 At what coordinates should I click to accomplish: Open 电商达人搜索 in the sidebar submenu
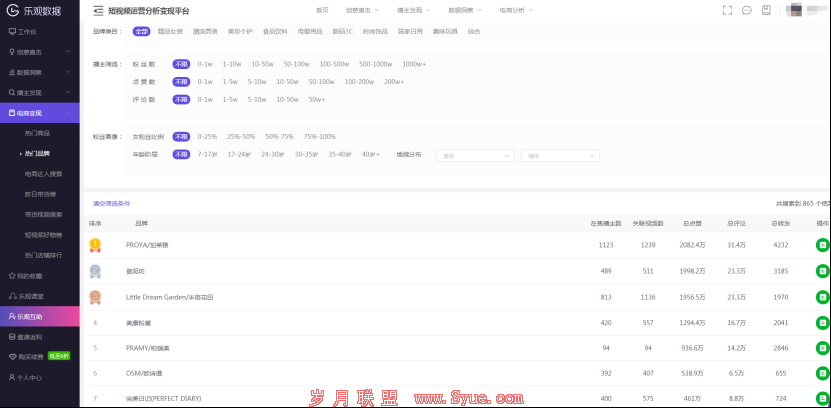tap(44, 174)
